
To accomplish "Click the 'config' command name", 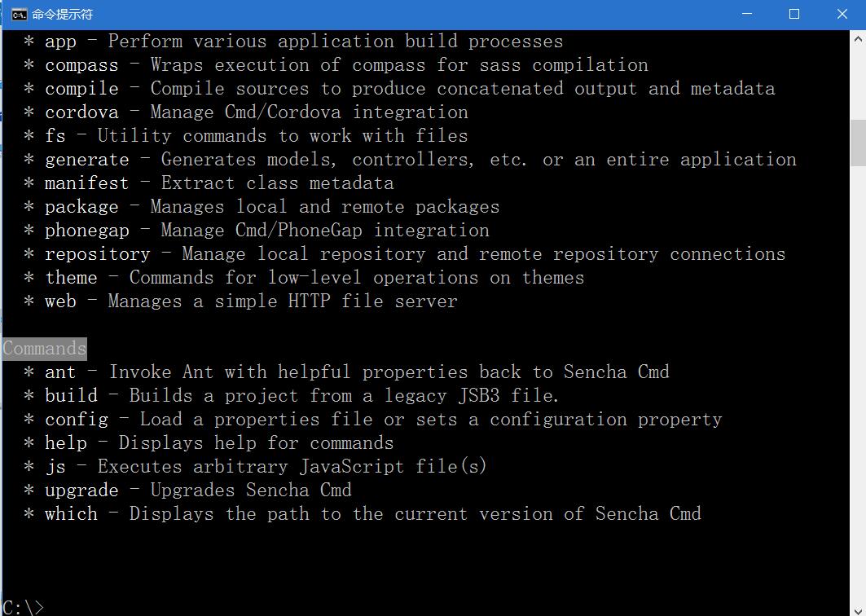I will (x=77, y=420).
